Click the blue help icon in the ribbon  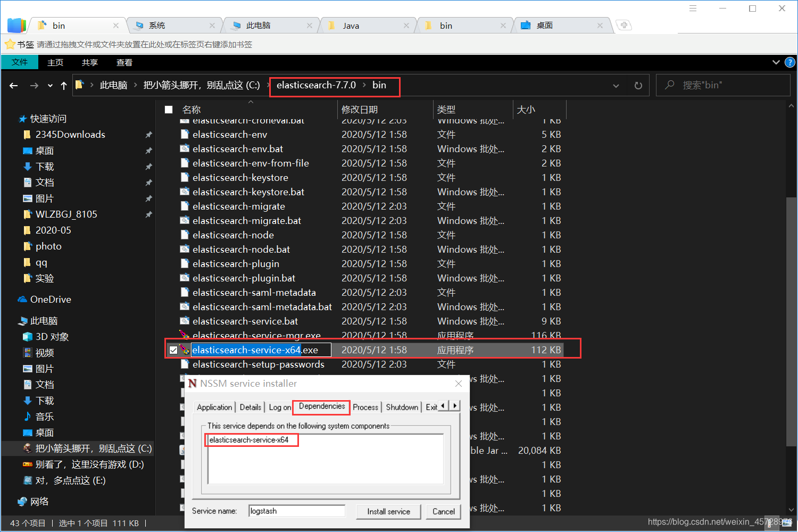coord(789,62)
